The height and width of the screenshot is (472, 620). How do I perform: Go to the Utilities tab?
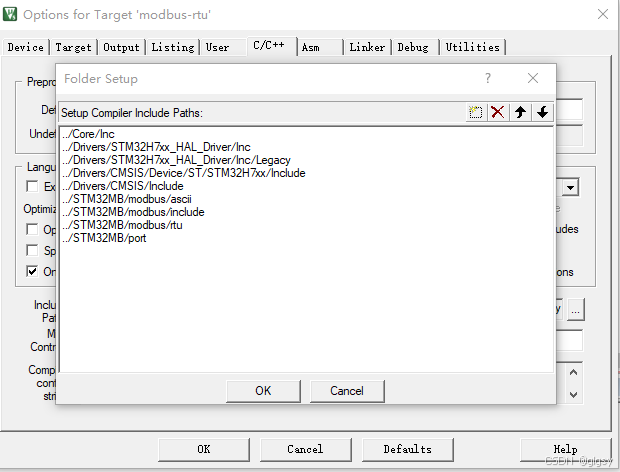coord(473,47)
